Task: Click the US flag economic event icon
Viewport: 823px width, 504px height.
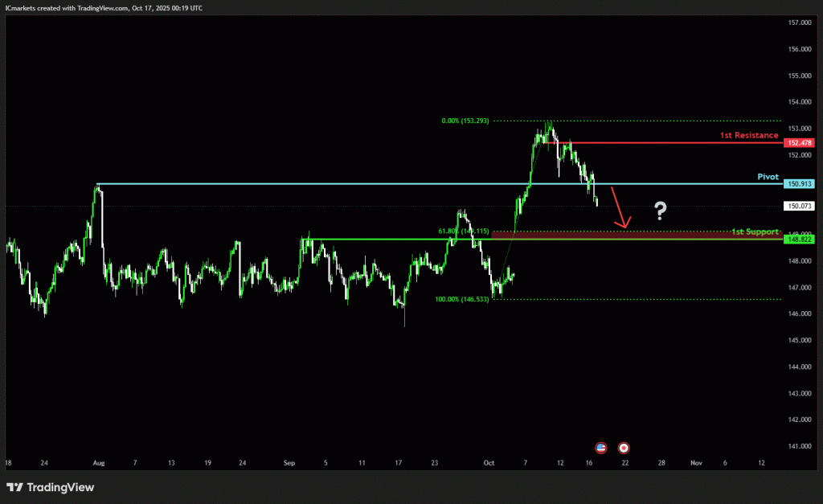Action: point(600,447)
